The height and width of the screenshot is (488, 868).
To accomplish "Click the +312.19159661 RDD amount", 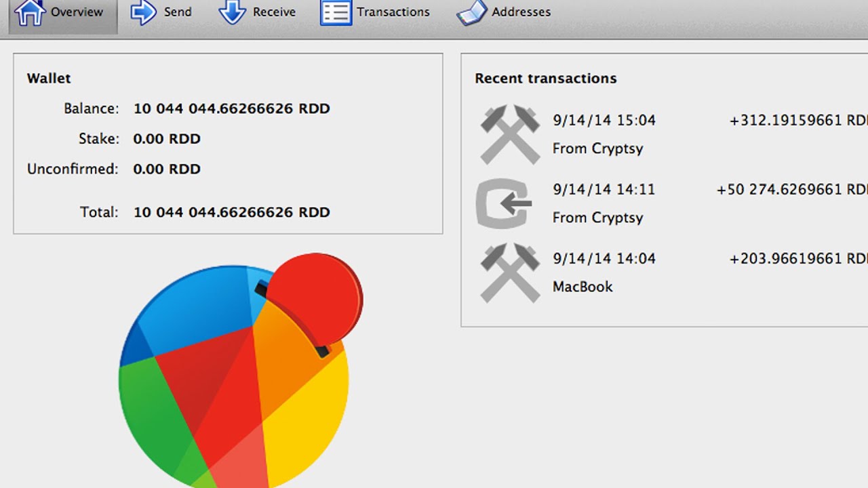I will click(798, 121).
